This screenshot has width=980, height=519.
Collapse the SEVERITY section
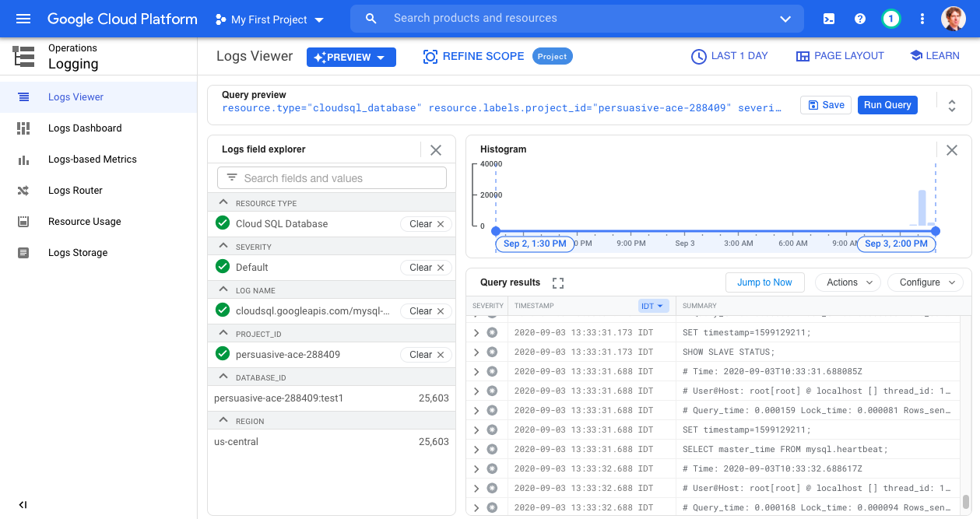[223, 246]
